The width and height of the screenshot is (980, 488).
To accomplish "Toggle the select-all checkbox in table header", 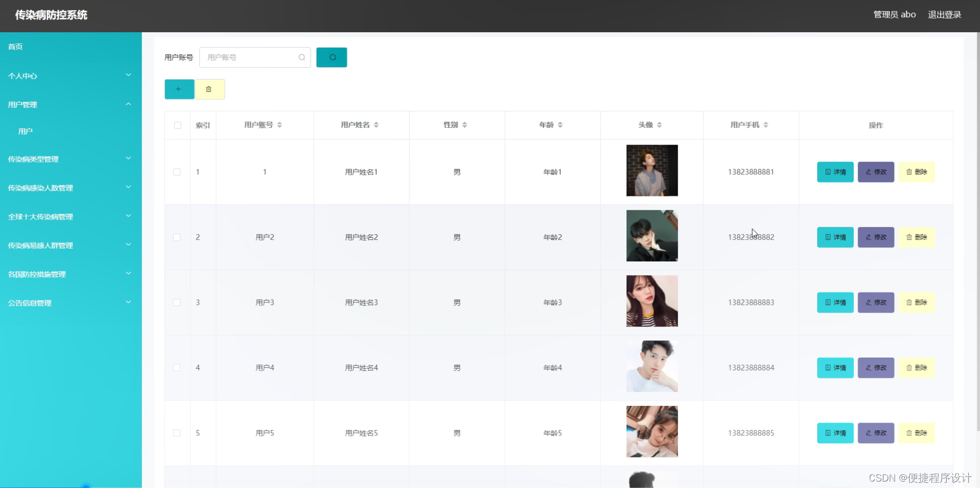I will coord(177,125).
